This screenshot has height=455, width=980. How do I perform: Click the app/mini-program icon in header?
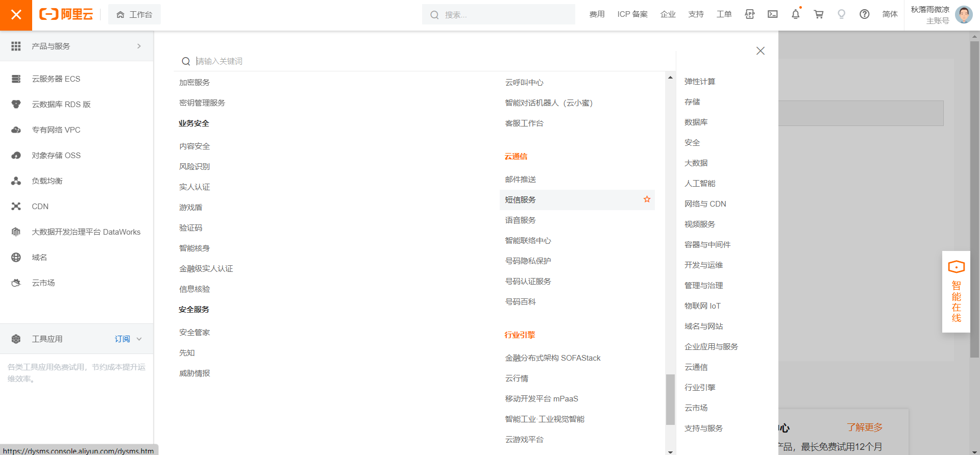coord(749,14)
